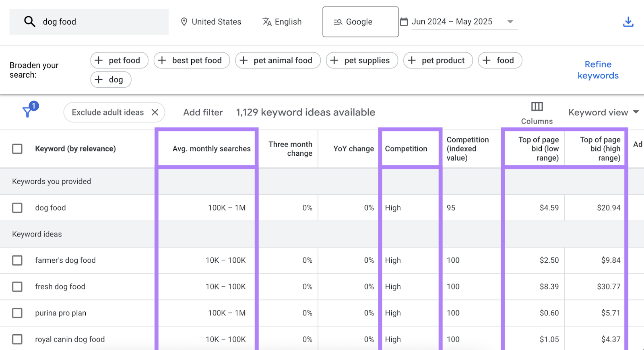The height and width of the screenshot is (350, 644).
Task: Open the United States location setting
Action: pos(211,22)
